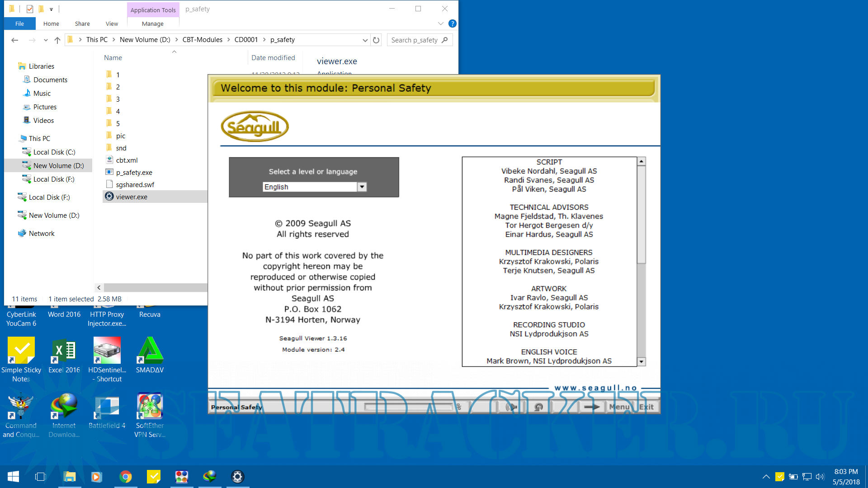Screen dimensions: 868x488
Task: Click the audio speaker button in viewer
Action: [x=511, y=407]
